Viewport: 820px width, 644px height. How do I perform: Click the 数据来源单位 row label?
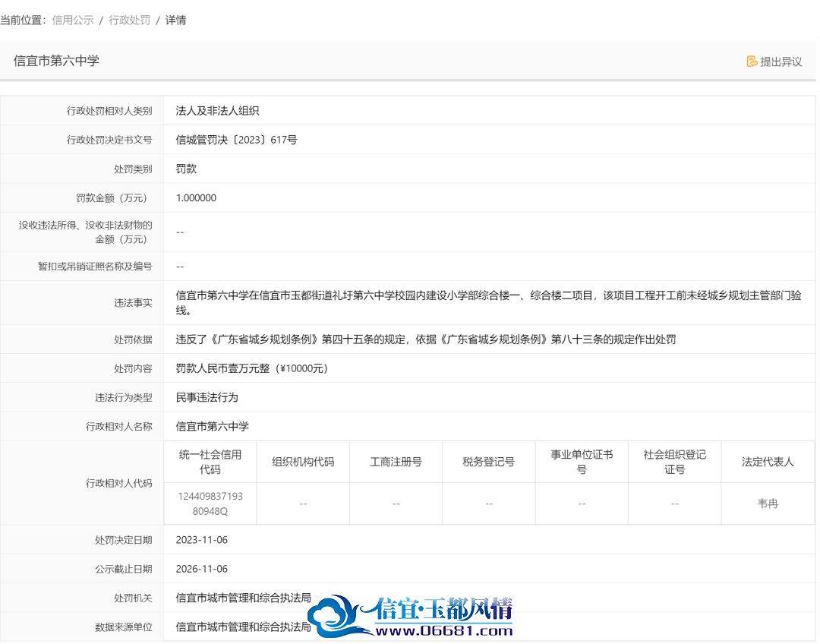[124, 627]
